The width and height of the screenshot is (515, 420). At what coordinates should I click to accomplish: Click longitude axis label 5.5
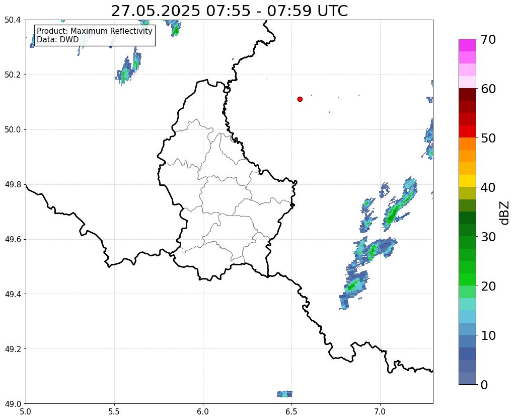coord(114,412)
